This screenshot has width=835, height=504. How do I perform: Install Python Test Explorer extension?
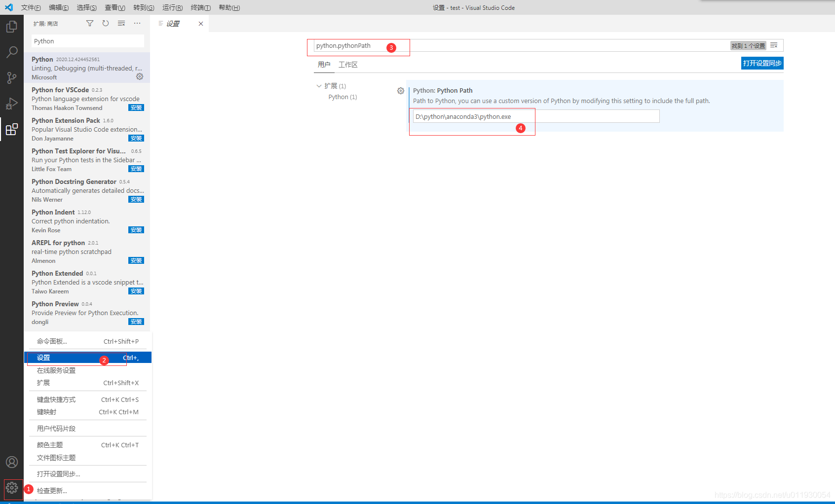[136, 169]
